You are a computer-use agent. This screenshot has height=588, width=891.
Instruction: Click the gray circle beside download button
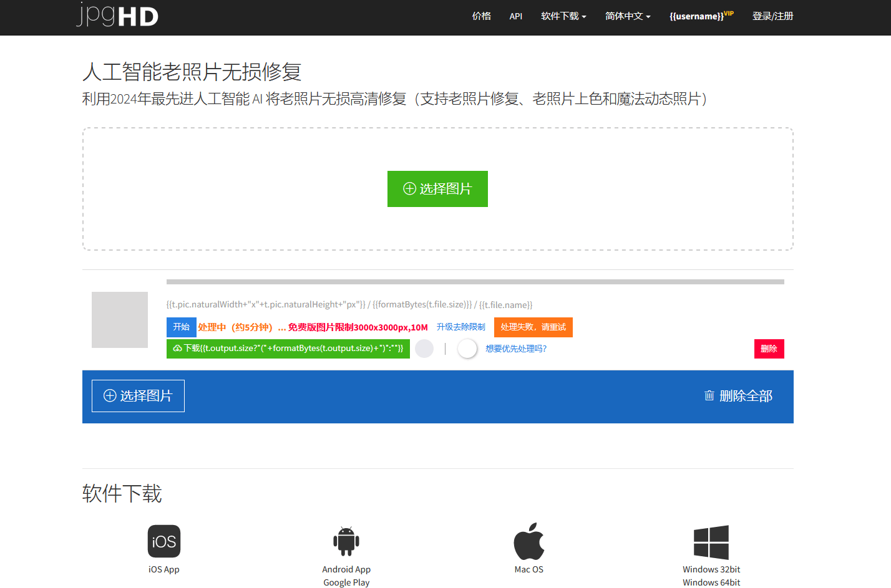(x=424, y=349)
